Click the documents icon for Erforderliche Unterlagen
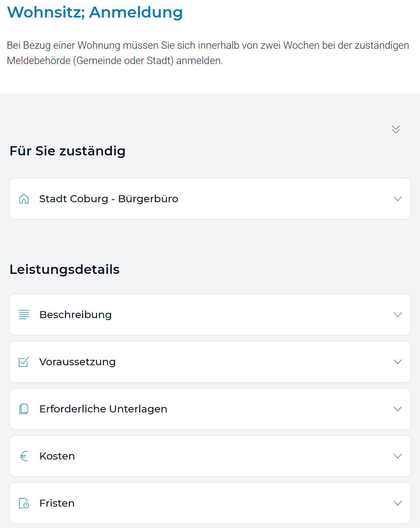 point(24,409)
